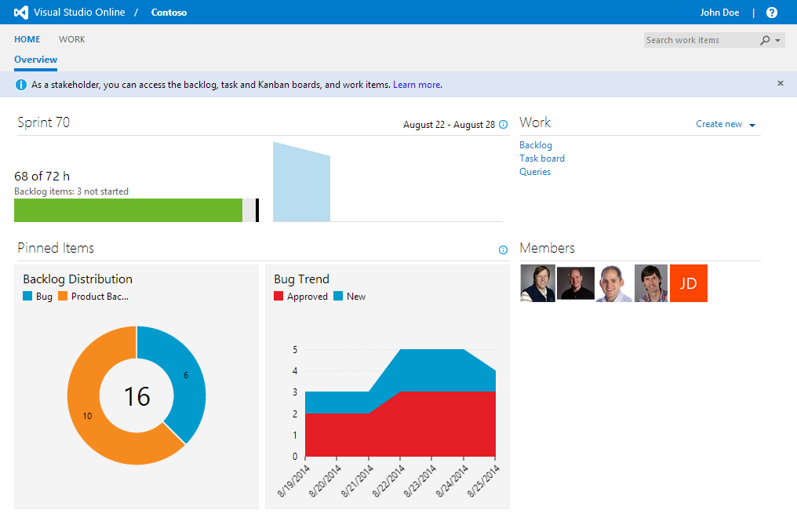This screenshot has height=532, width=797.
Task: Expand the Create new dropdown arrow
Action: coord(752,126)
